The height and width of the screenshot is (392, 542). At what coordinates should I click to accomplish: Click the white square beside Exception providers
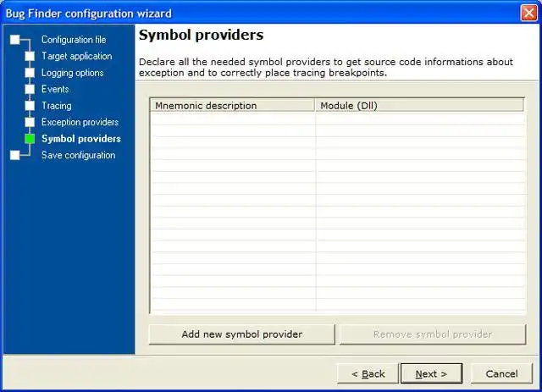pos(30,122)
